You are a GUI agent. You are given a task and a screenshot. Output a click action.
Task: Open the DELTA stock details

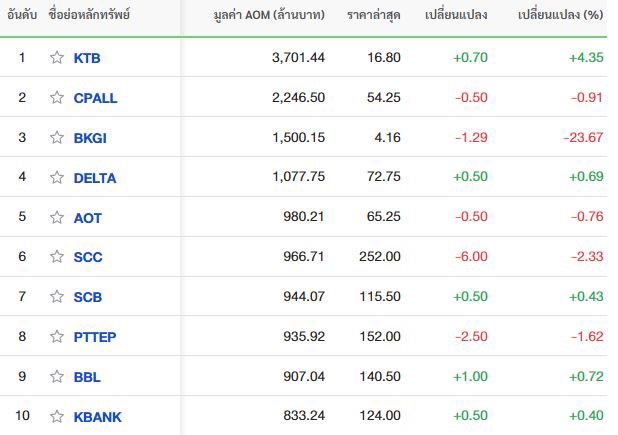pyautogui.click(x=95, y=178)
